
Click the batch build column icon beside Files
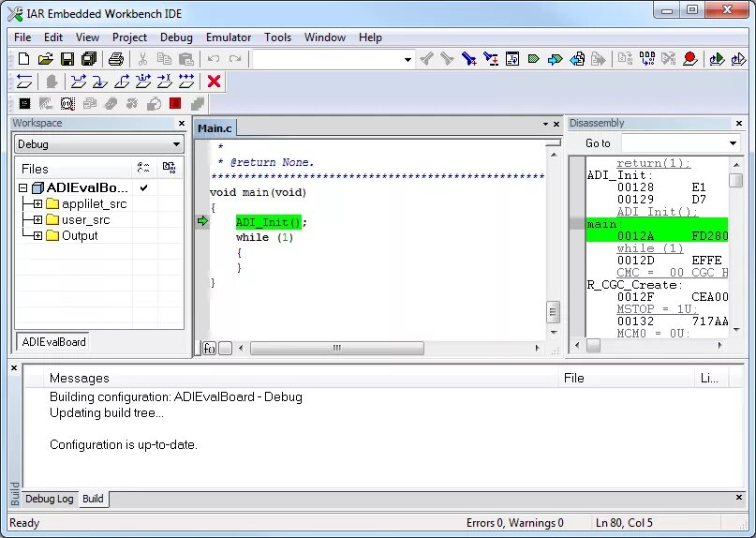169,168
